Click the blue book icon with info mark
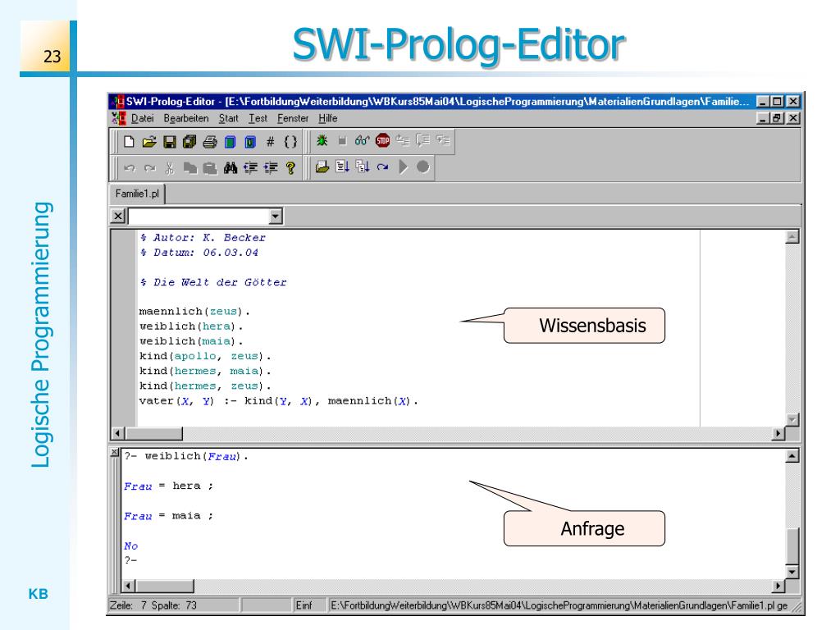 click(x=250, y=142)
